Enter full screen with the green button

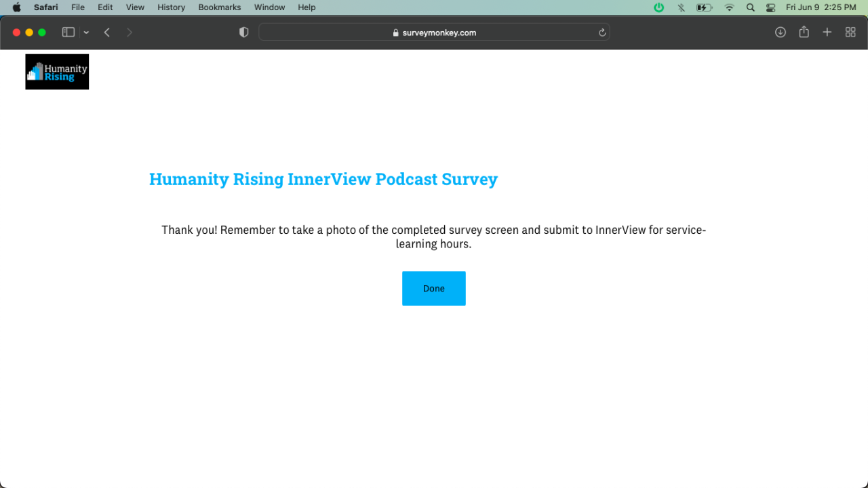click(x=42, y=33)
